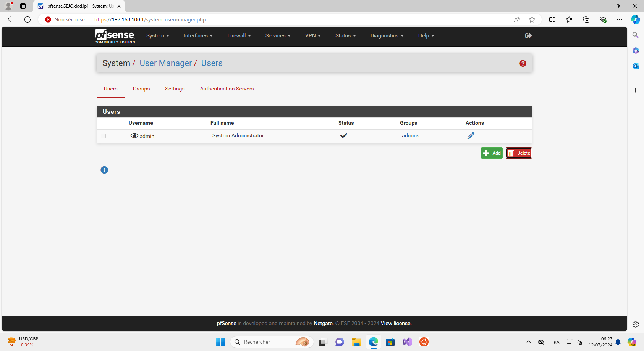Open the tab actions menu icon
The height and width of the screenshot is (351, 644).
23,6
